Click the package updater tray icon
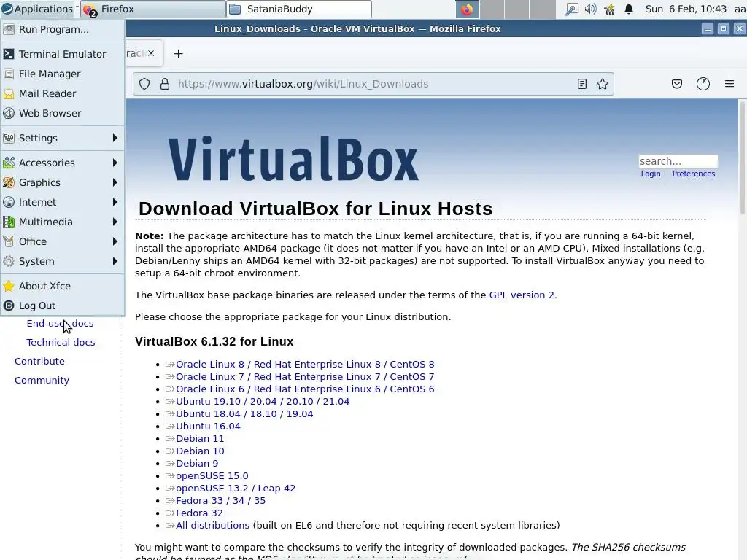Image resolution: width=747 pixels, height=560 pixels. coord(609,9)
